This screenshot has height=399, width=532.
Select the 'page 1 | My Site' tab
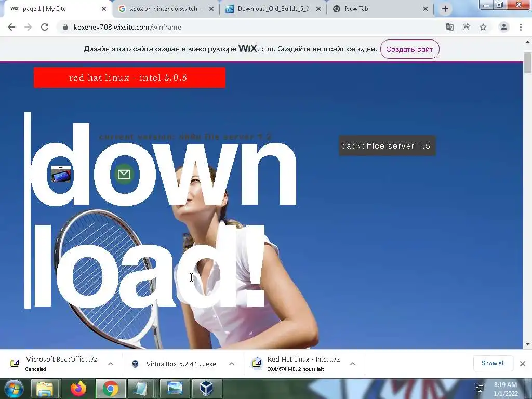(57, 9)
